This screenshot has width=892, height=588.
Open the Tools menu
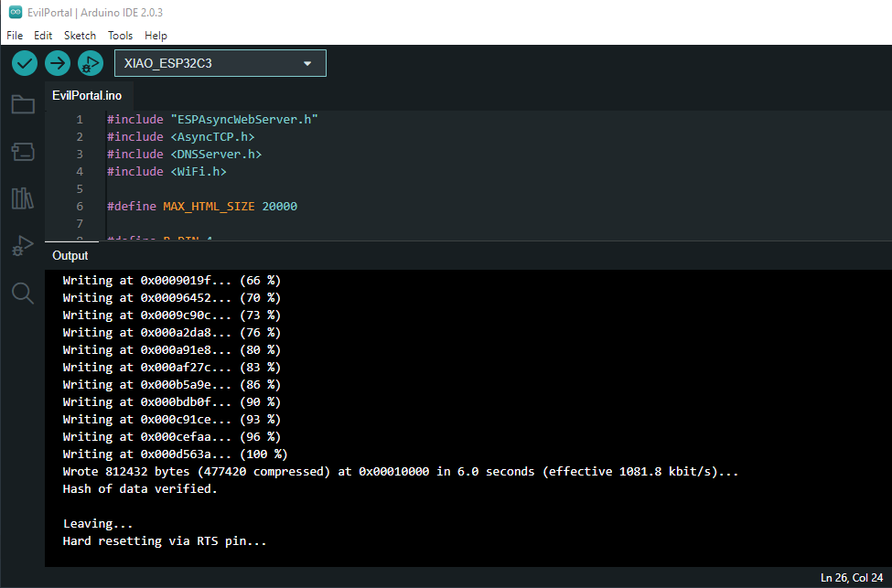click(120, 36)
